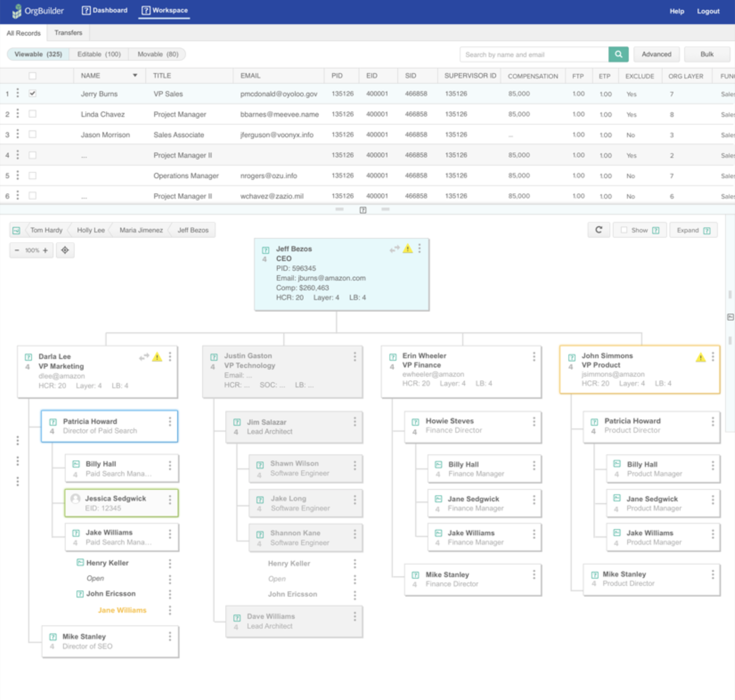Click the zoom in plus icon
The image size is (735, 700).
(x=45, y=250)
